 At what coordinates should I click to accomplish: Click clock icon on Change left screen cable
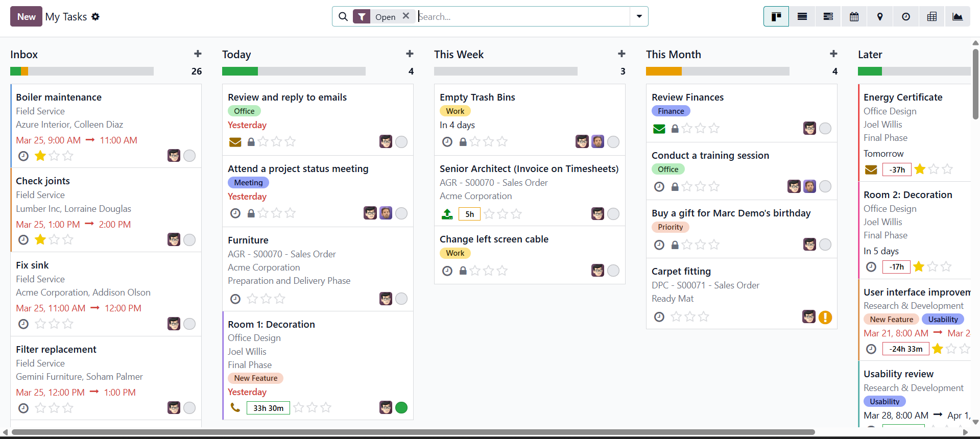pos(447,271)
